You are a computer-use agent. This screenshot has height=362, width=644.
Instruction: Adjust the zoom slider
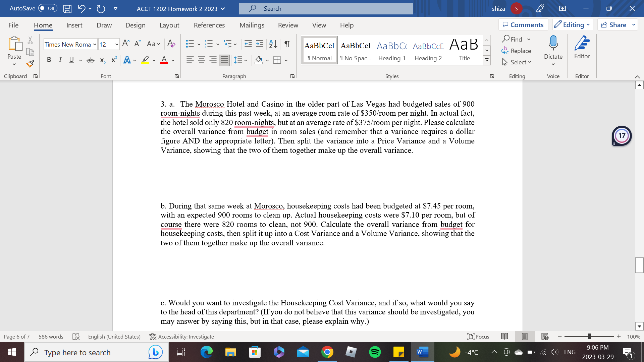click(x=589, y=337)
